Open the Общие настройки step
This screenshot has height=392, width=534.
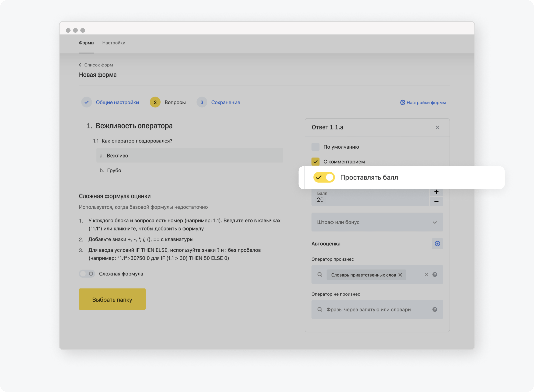(x=117, y=102)
